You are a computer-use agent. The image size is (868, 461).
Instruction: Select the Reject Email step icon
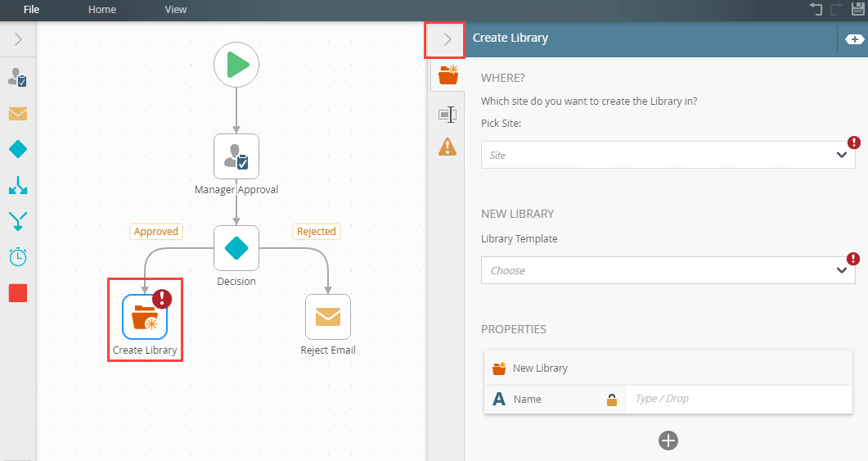328,317
